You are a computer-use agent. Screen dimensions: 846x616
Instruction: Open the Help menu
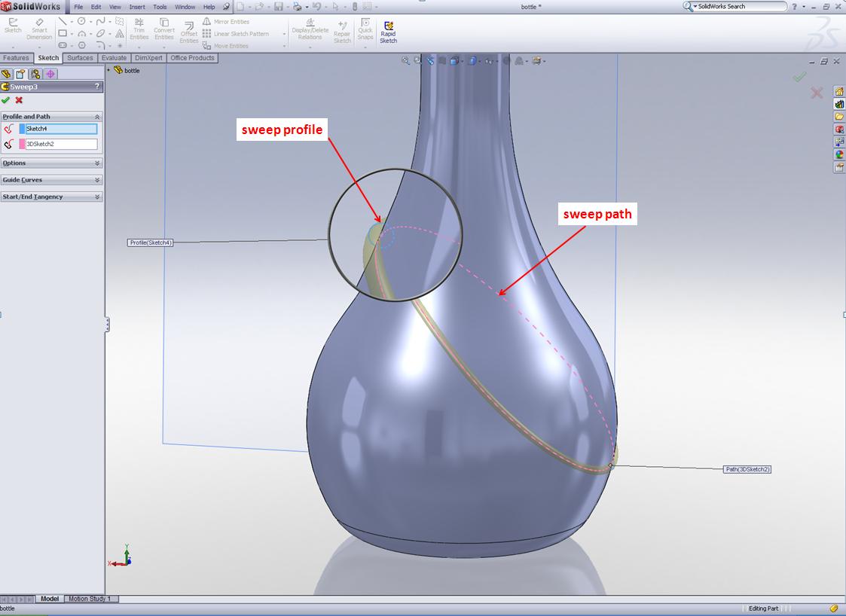[209, 7]
